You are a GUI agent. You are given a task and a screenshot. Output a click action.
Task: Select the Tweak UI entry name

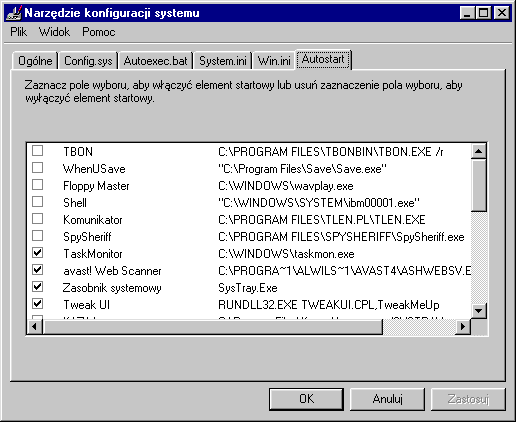(x=87, y=305)
